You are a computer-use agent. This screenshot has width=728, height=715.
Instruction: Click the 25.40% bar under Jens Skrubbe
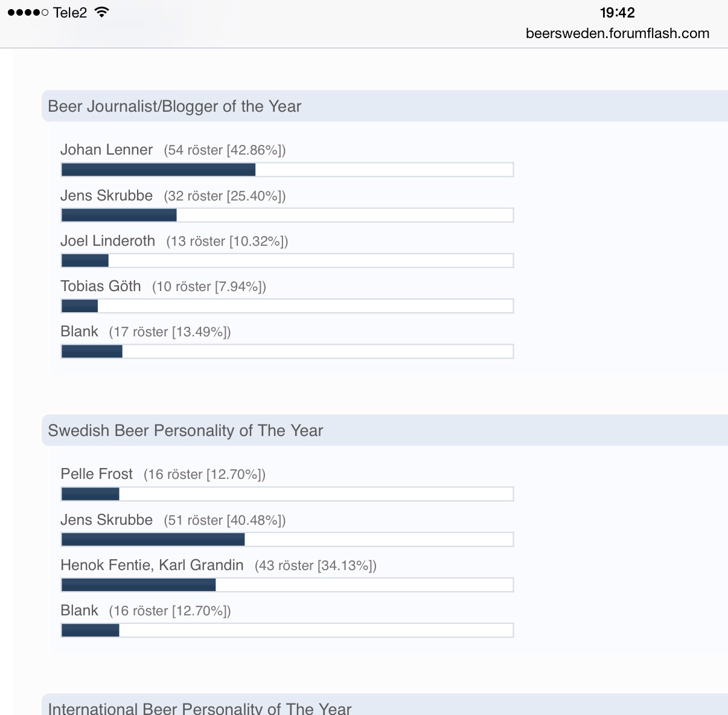287,215
